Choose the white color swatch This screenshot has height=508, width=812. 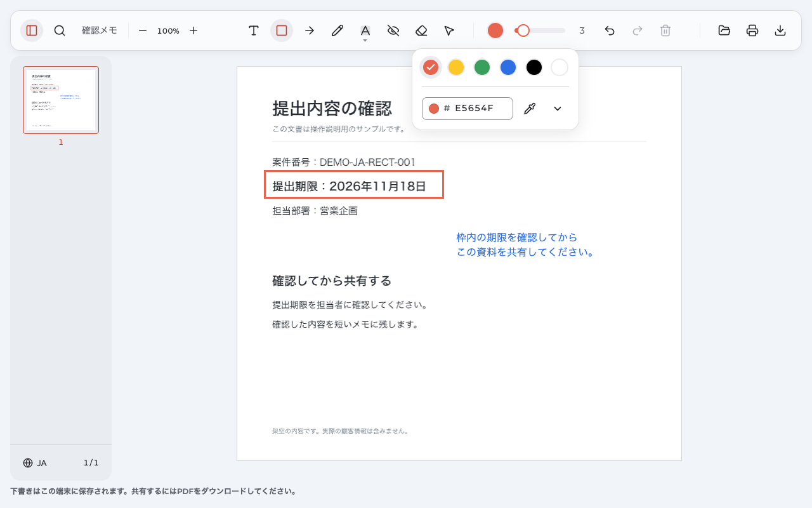click(x=560, y=67)
